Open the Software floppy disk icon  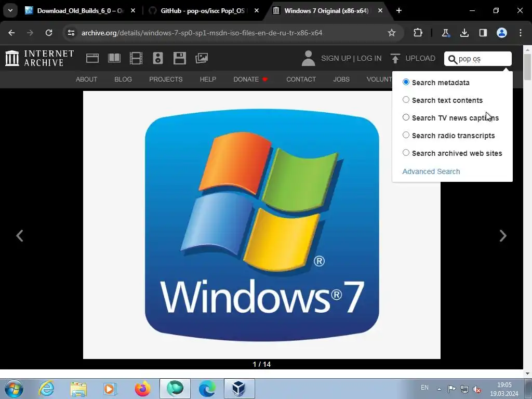[x=179, y=58]
